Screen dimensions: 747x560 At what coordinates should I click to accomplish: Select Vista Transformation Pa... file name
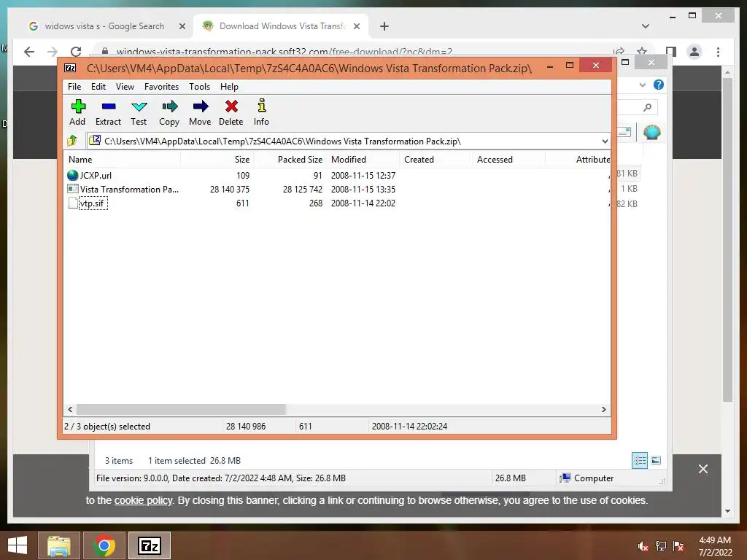(130, 189)
